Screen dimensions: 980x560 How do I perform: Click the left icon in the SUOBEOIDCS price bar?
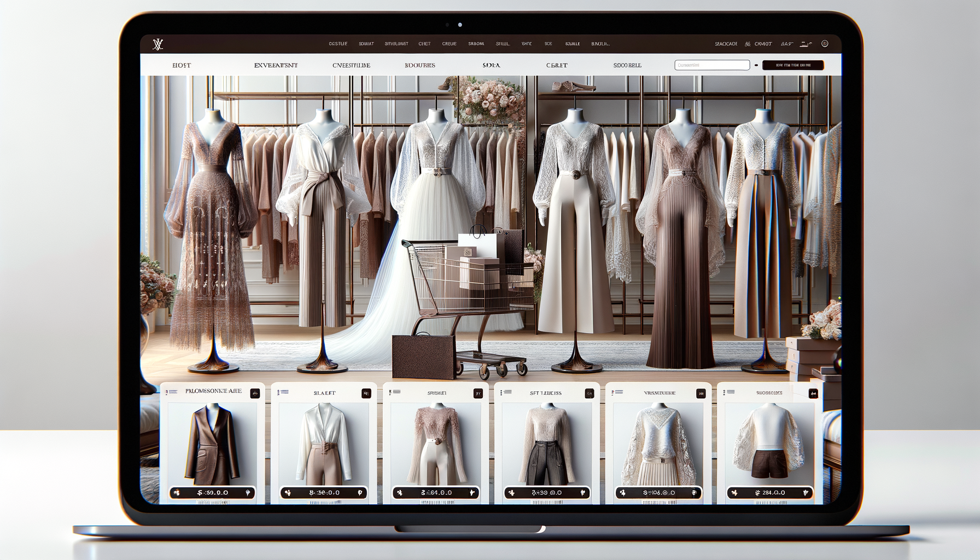734,493
